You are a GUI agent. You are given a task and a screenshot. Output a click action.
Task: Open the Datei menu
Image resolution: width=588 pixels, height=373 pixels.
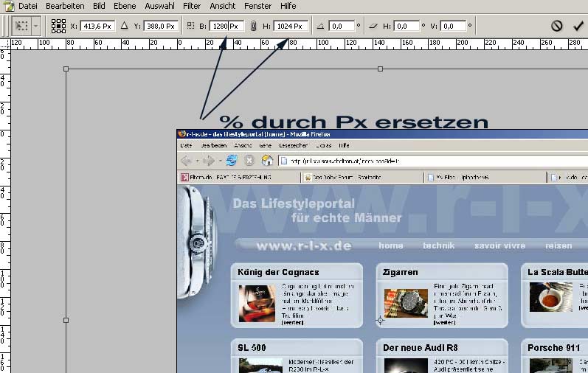tap(28, 6)
